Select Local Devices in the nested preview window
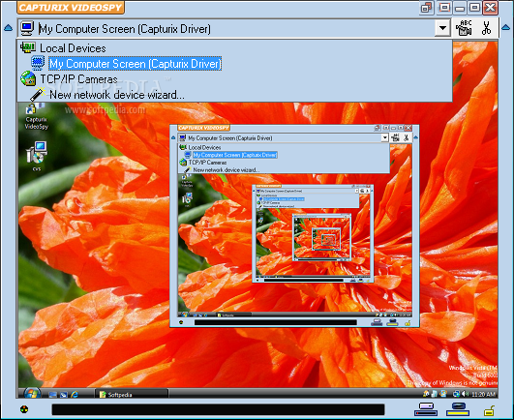The height and width of the screenshot is (420, 514). click(204, 147)
